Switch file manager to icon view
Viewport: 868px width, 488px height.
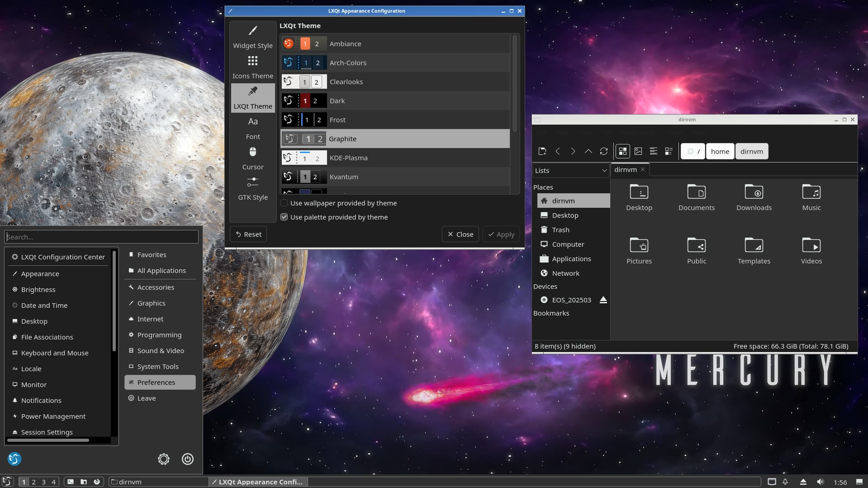623,151
